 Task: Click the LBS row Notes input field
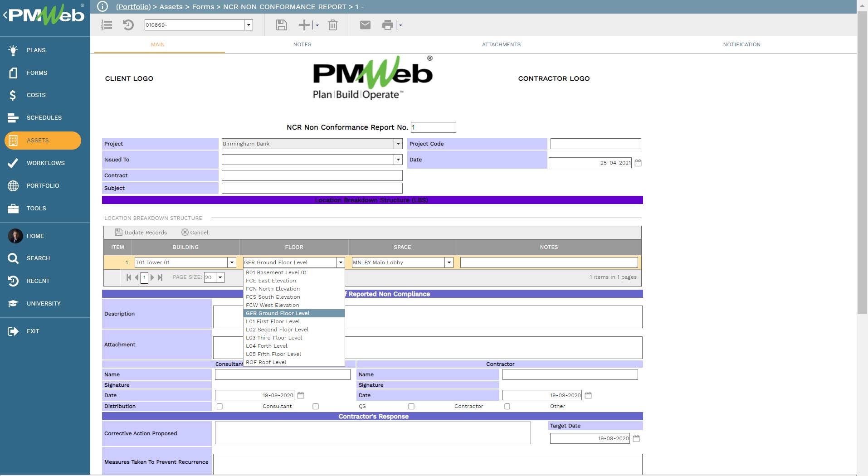click(x=549, y=262)
